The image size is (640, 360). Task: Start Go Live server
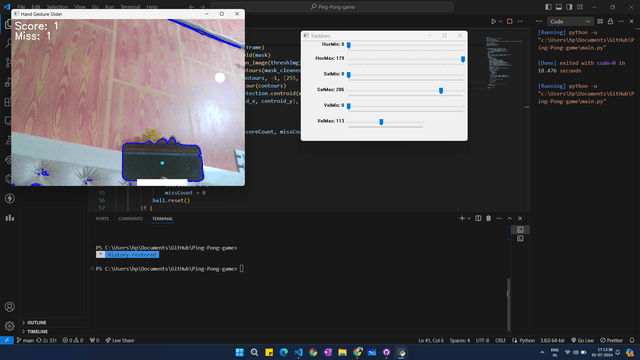[x=582, y=340]
